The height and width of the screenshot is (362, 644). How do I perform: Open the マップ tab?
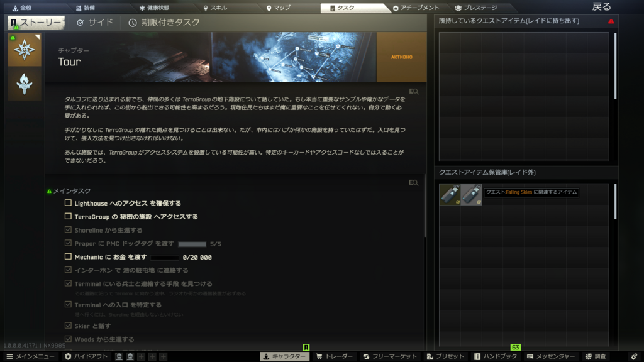pos(278,8)
